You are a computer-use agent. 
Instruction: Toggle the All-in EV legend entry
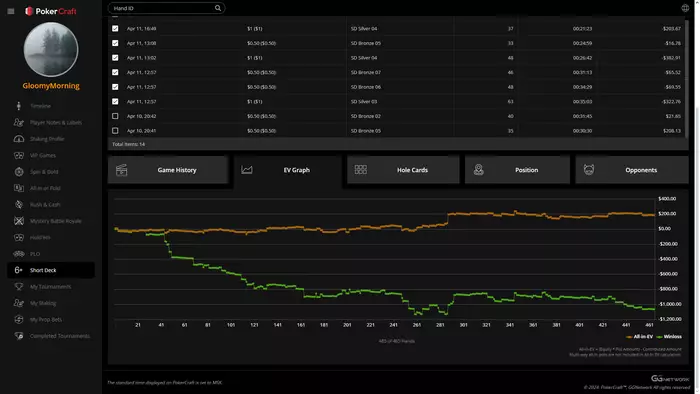639,337
